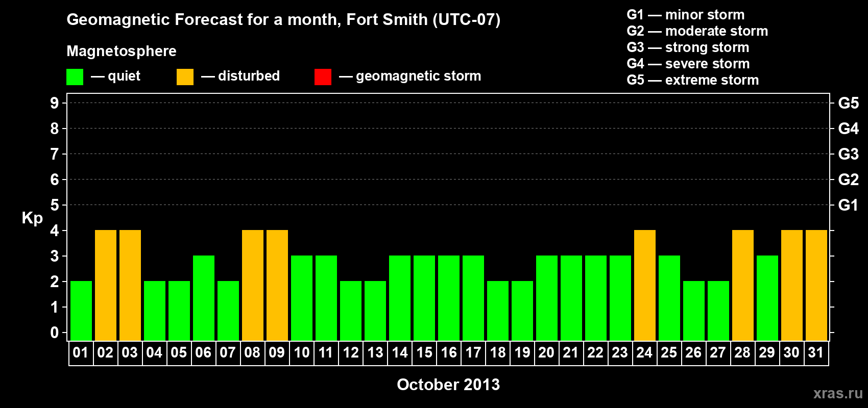Click the date label '21' on the axis
The image size is (868, 408).
571,353
